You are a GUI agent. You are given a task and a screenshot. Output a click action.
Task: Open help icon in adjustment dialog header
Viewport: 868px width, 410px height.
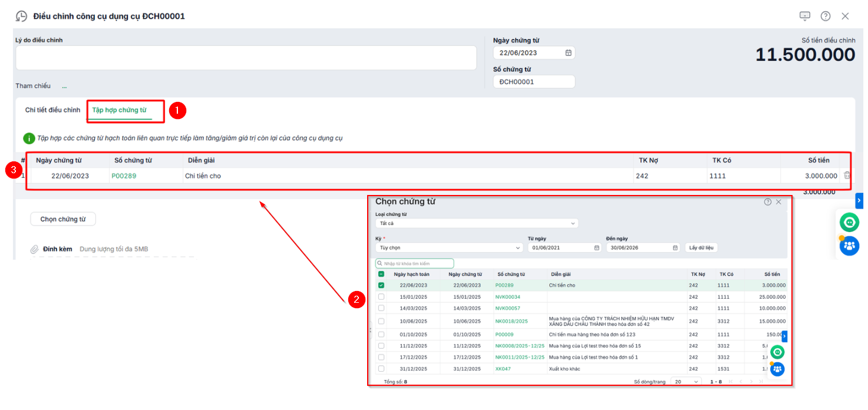pos(826,16)
